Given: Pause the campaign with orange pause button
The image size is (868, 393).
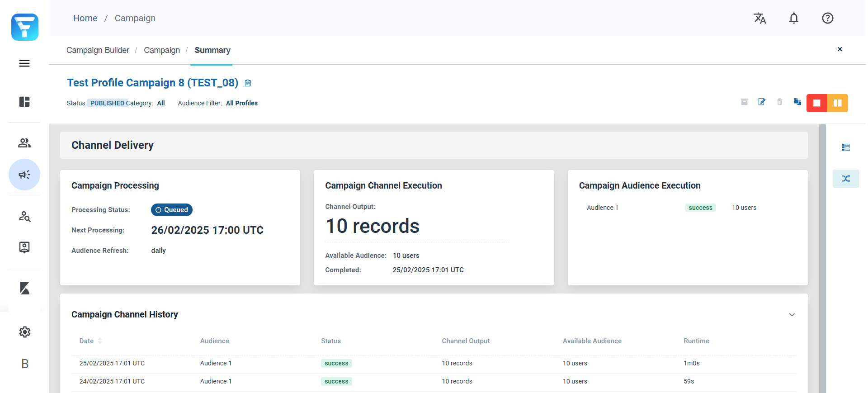Looking at the screenshot, I should pos(838,103).
